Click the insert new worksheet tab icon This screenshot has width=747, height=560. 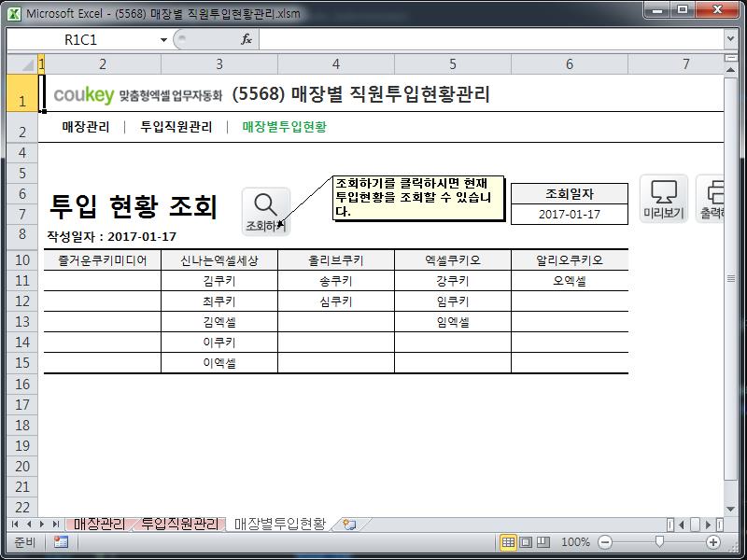349,525
